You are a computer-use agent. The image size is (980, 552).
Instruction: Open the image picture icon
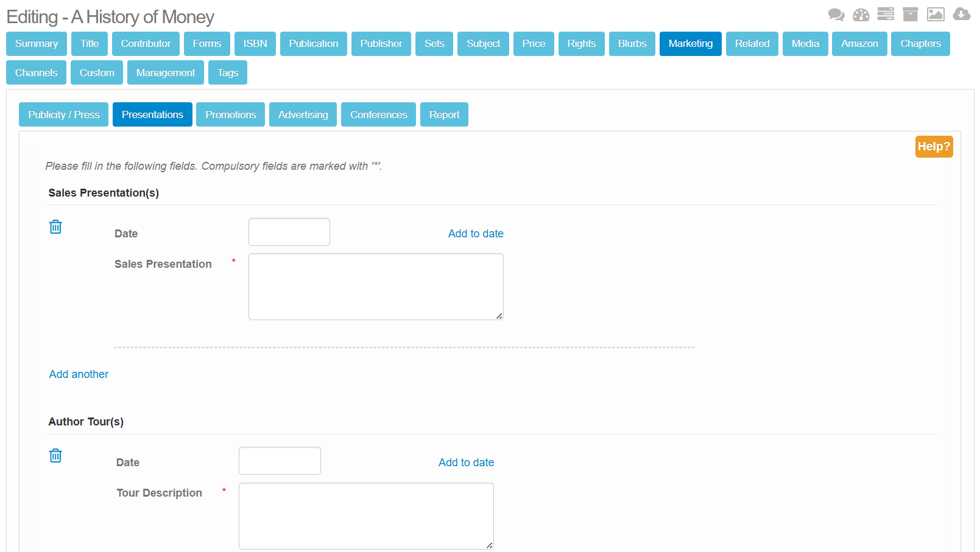pyautogui.click(x=936, y=14)
